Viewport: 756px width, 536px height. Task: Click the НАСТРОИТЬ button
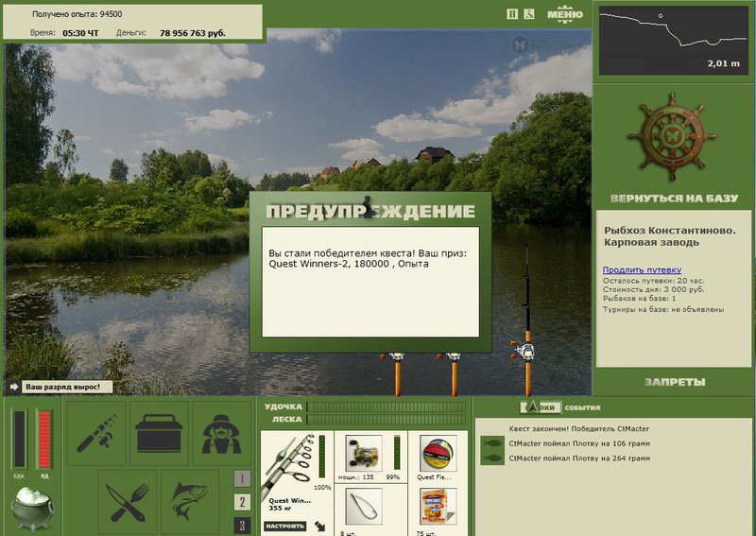[x=284, y=526]
